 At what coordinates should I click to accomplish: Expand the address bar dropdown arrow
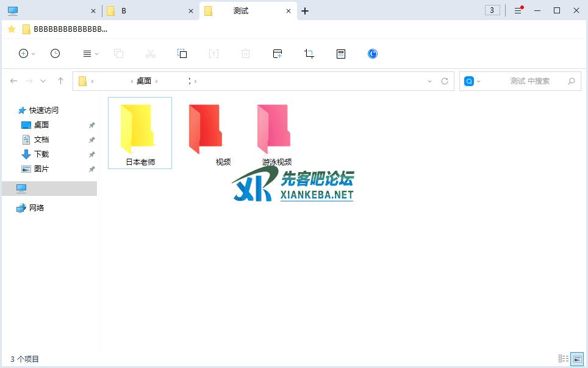[429, 81]
